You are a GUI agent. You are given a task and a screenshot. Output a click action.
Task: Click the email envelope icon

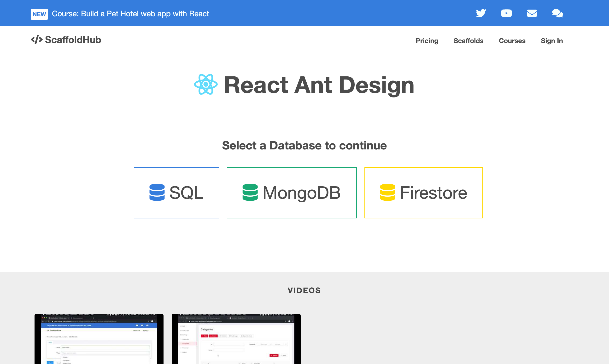tap(532, 13)
